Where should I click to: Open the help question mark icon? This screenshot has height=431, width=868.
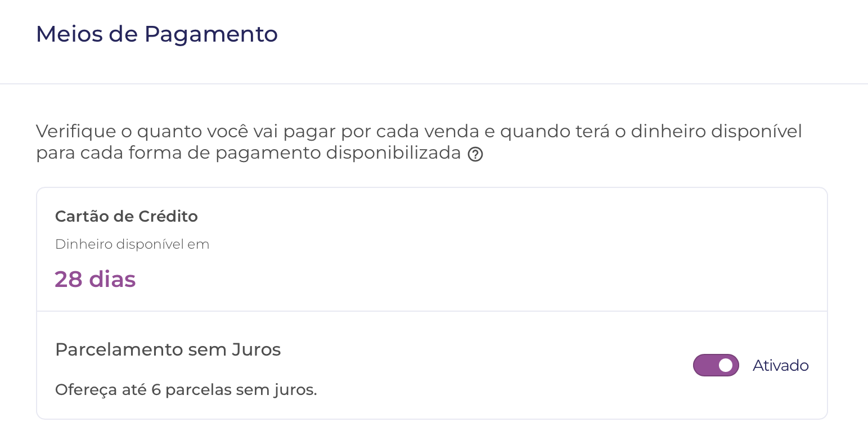point(475,155)
